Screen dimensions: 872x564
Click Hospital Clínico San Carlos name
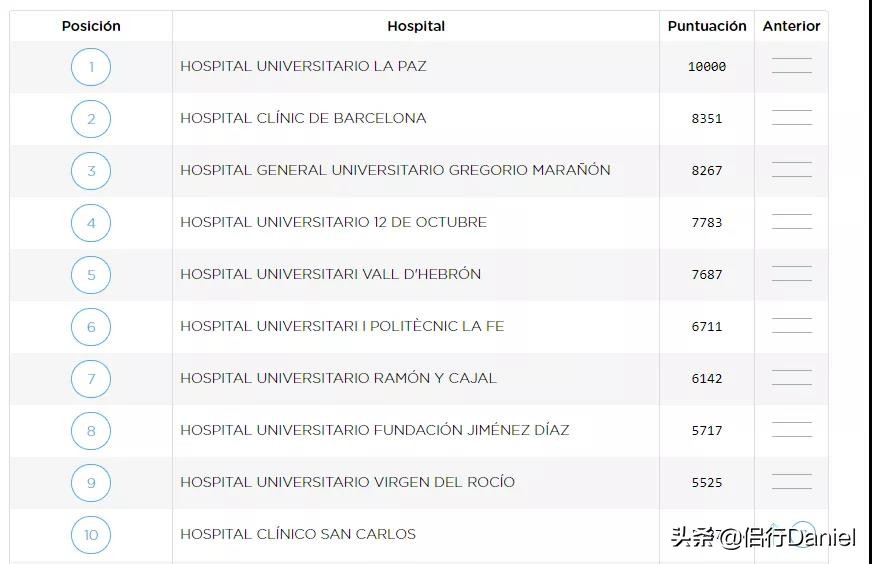click(298, 534)
